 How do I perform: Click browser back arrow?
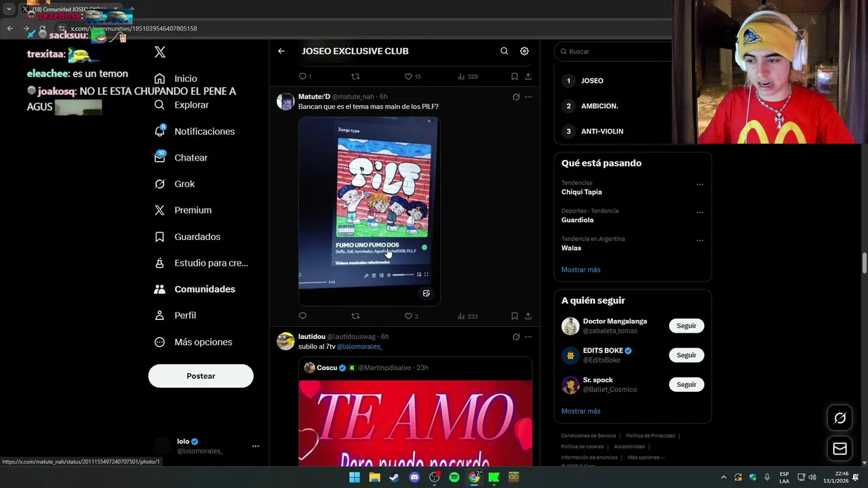coord(9,28)
